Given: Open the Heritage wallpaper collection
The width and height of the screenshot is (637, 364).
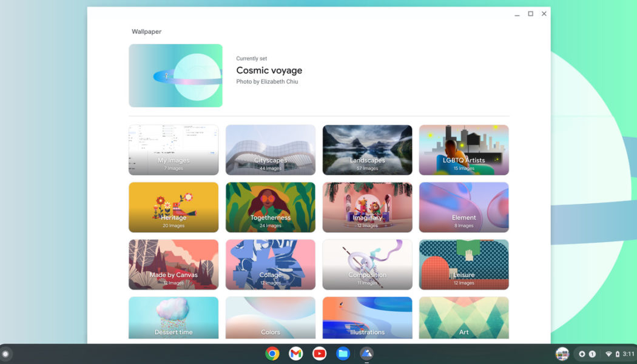Looking at the screenshot, I should tap(174, 207).
